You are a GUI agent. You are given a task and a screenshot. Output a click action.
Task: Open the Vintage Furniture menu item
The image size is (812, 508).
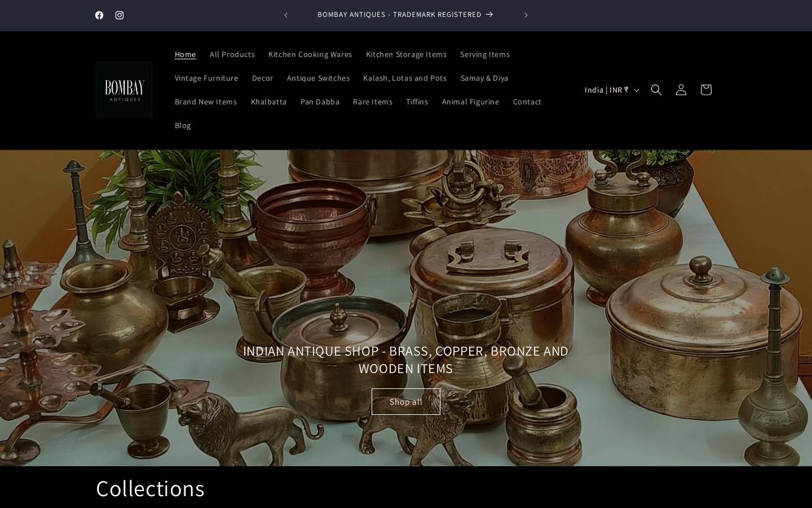(206, 78)
